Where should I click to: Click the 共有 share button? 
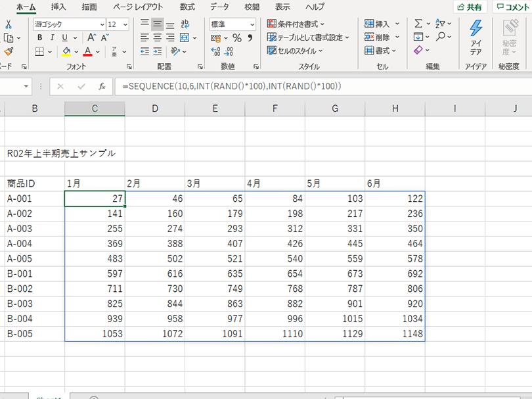point(470,7)
